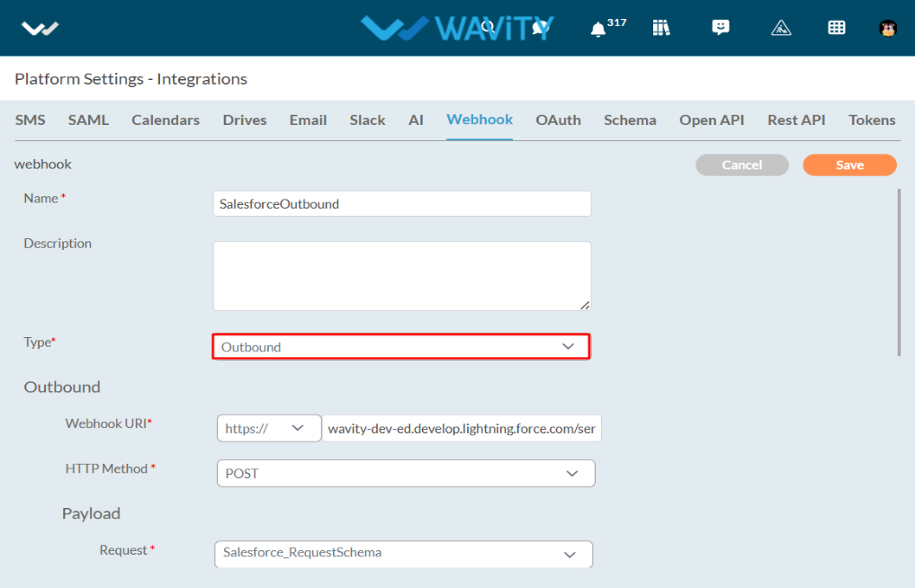Switch to the Rest API tab
Image resolution: width=915 pixels, height=588 pixels.
pyautogui.click(x=796, y=120)
